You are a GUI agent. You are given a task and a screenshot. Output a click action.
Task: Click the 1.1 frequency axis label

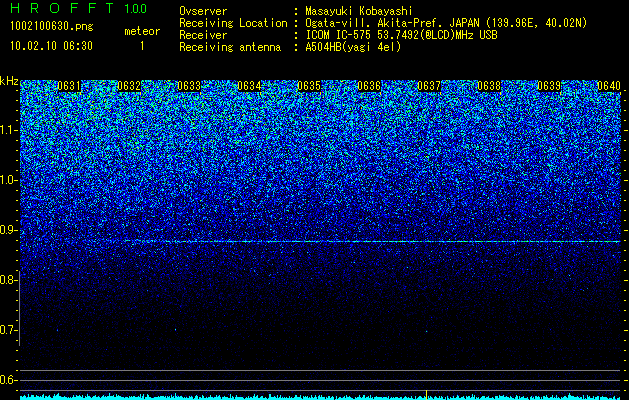tap(8, 130)
